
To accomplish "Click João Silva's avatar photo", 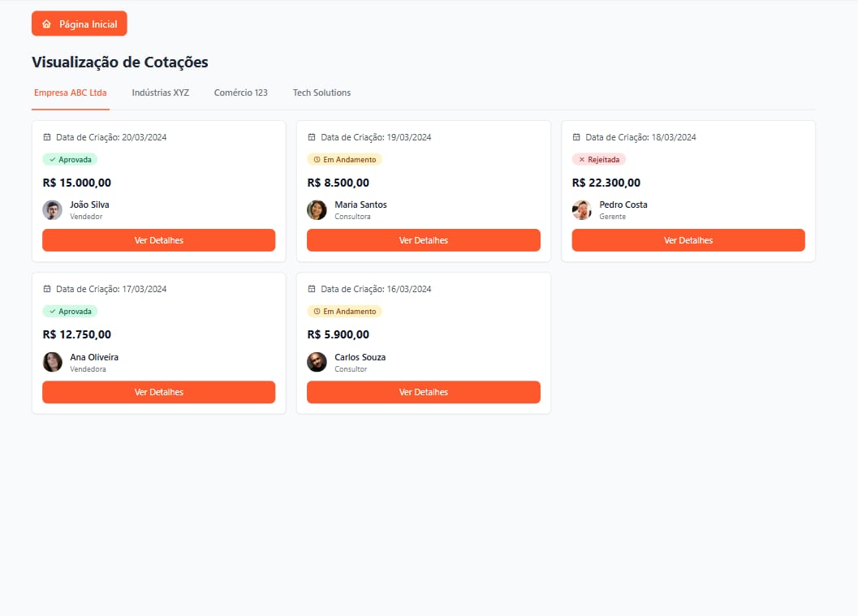I will (x=53, y=210).
